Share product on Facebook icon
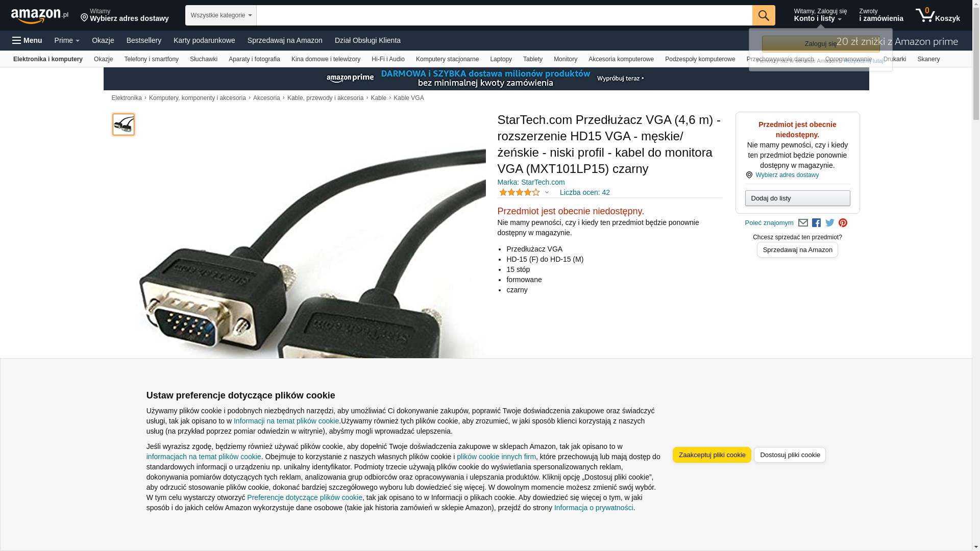Image resolution: width=980 pixels, height=551 pixels. [x=816, y=223]
